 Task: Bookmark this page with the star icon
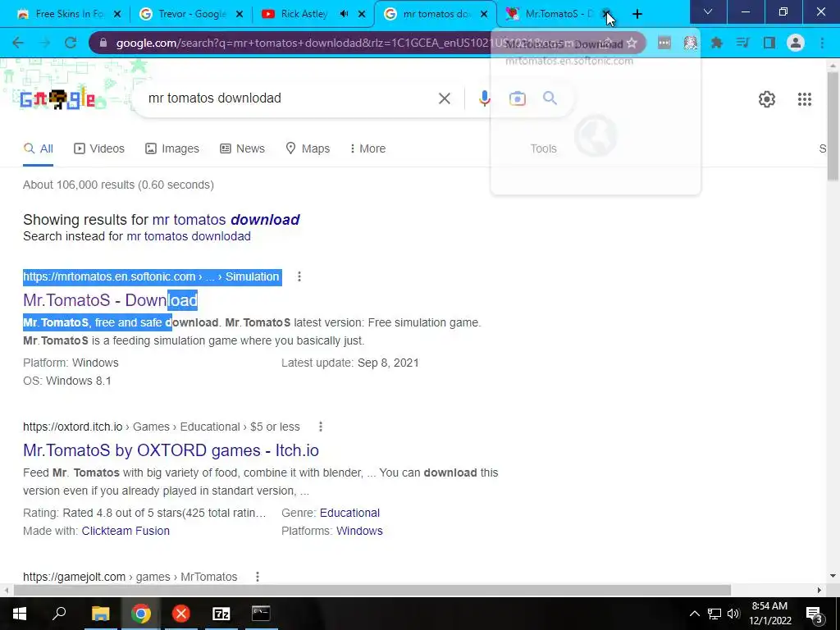pos(632,43)
